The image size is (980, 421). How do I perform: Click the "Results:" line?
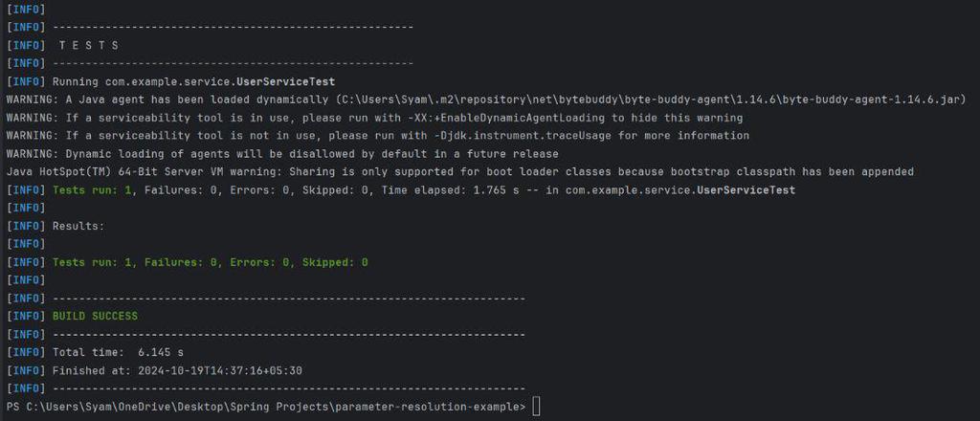(x=78, y=226)
